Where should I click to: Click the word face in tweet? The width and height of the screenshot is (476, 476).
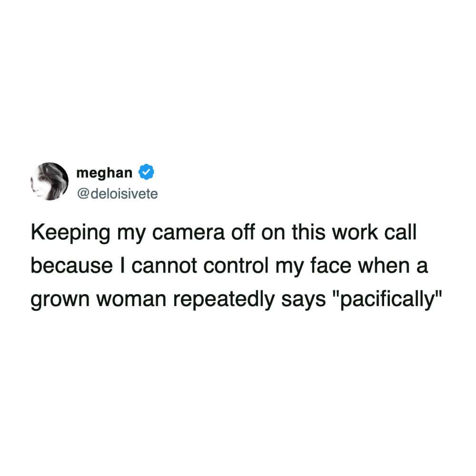point(331,266)
